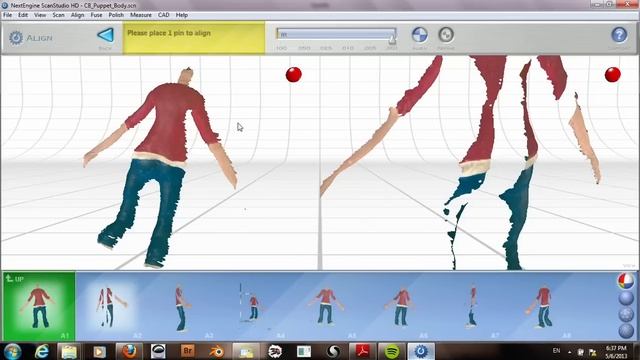Click the Align button with blue-white circle

click(420, 35)
